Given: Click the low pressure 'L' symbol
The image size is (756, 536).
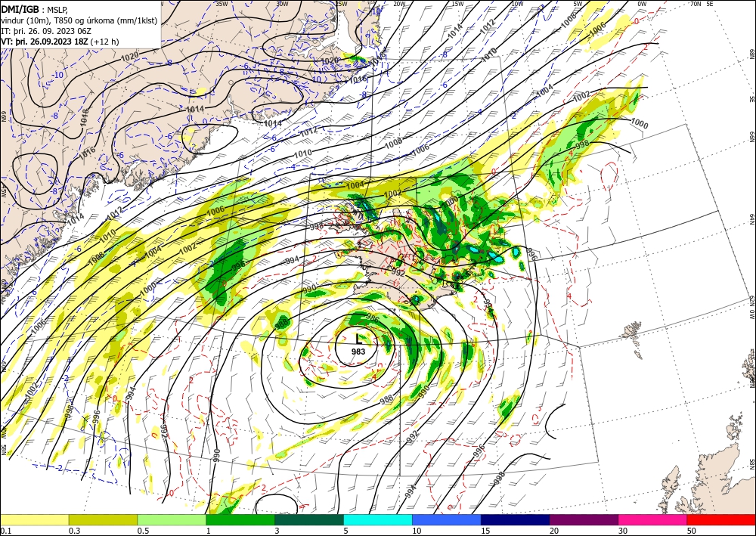Looking at the screenshot, I should pos(358,339).
